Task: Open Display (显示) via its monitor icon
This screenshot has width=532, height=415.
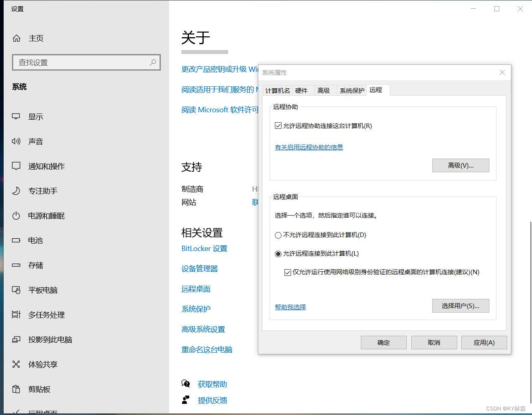Action: 16,116
